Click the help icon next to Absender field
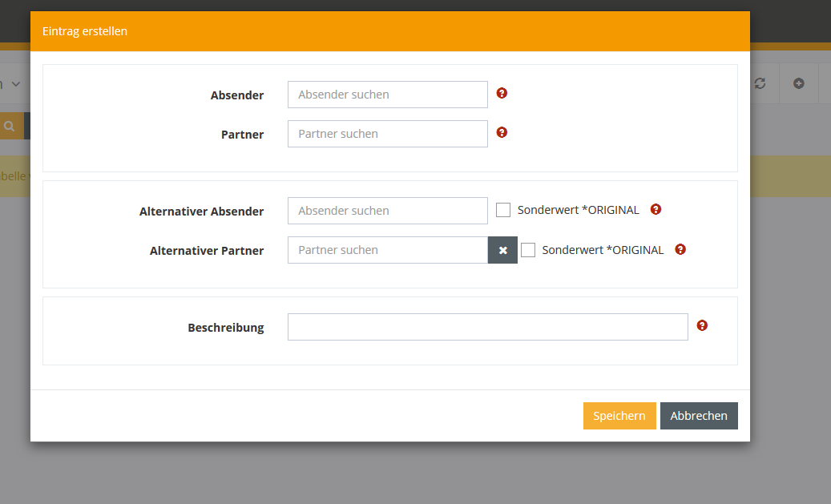 [502, 93]
